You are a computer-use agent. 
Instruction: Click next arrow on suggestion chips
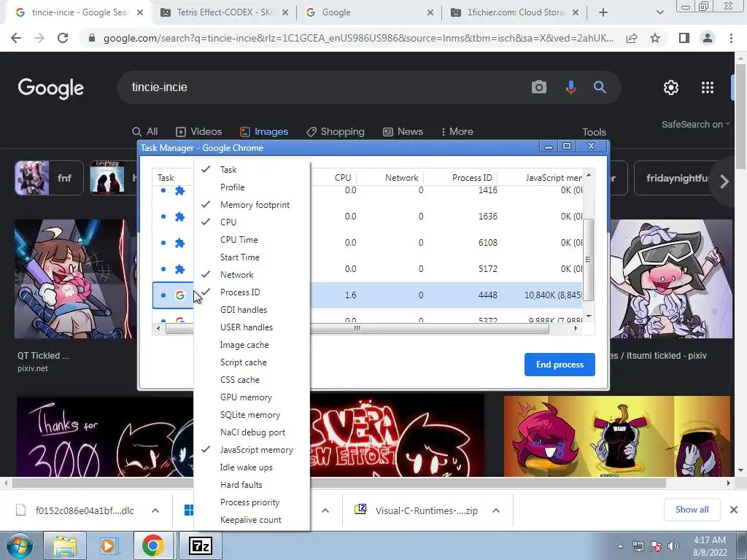tap(724, 181)
